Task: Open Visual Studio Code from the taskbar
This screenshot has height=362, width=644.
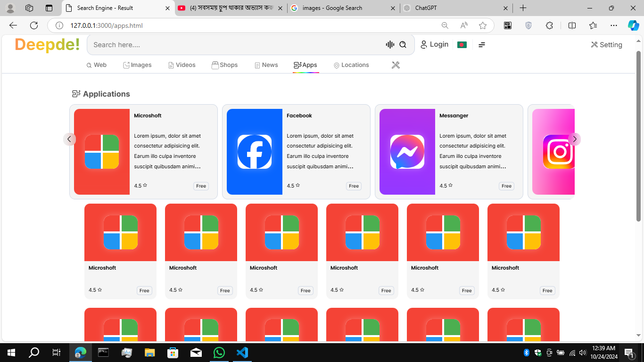Action: pyautogui.click(x=242, y=353)
